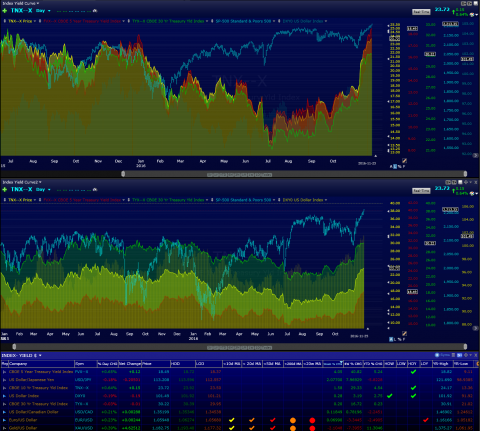This screenshot has height=431, width=480.
Task: Click the link icon in top chart toolbar
Action: [x=95, y=11]
